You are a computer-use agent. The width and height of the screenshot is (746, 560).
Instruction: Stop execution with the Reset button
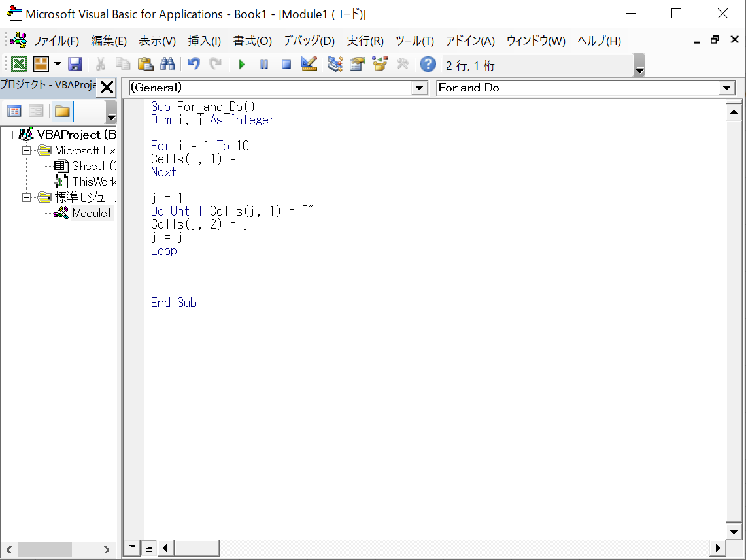click(x=286, y=63)
